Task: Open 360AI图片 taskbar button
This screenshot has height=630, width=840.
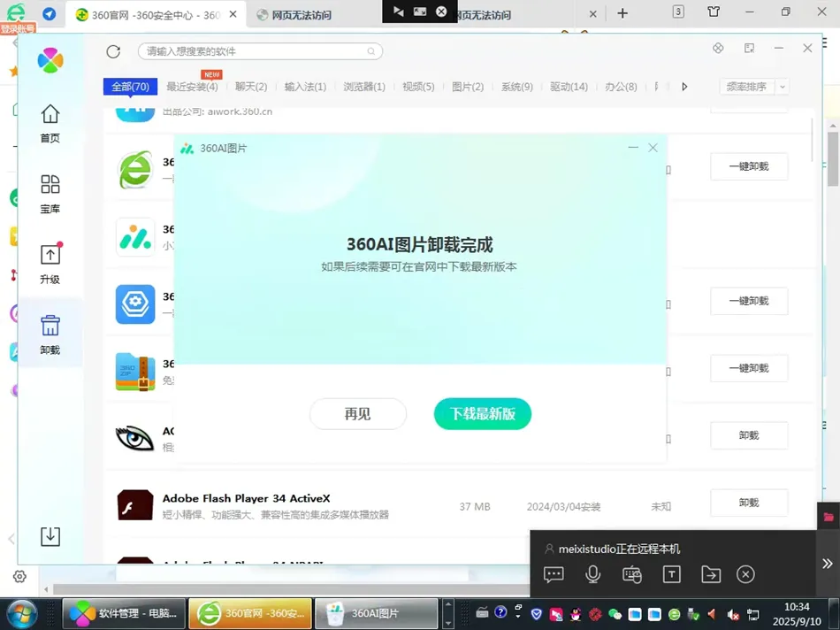Action: click(x=376, y=613)
